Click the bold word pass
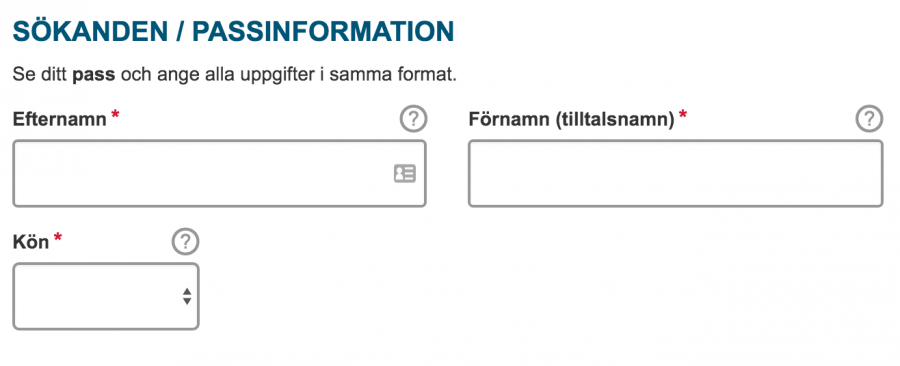 click(94, 75)
